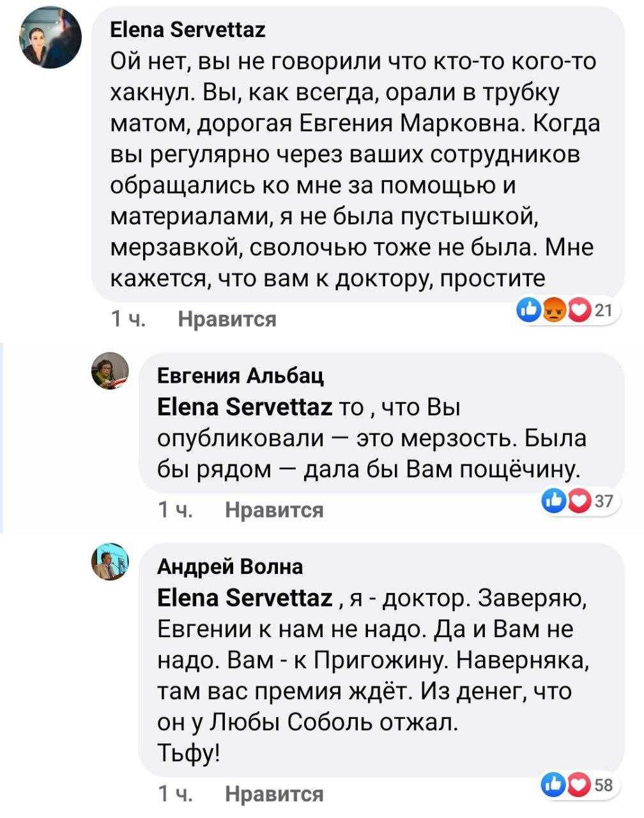
Task: Click the blue like reaction on Elena Servettaz's comment
Action: pos(530,311)
